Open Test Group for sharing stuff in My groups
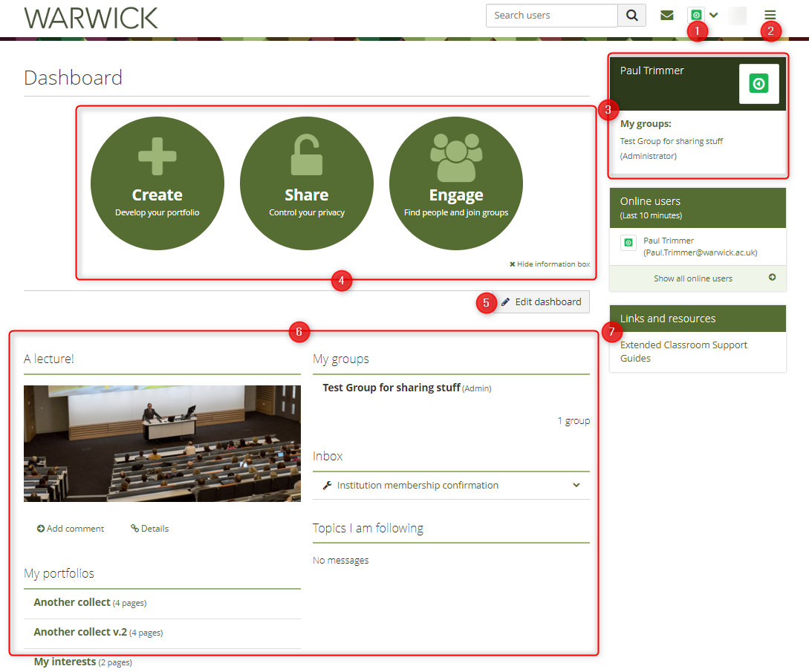Image resolution: width=809 pixels, height=672 pixels. click(391, 388)
